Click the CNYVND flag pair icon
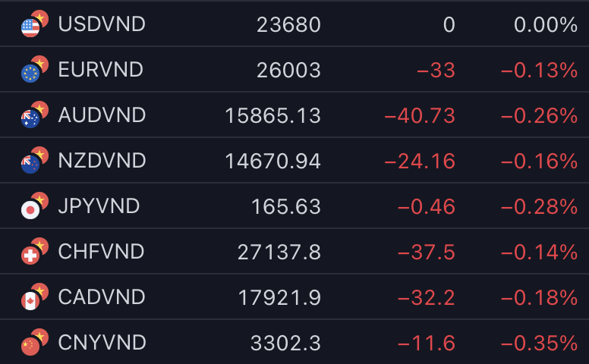 [x=35, y=342]
